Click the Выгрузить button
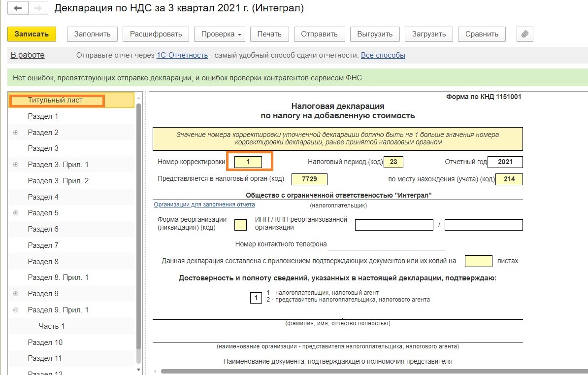Image resolution: width=588 pixels, height=375 pixels. (375, 34)
